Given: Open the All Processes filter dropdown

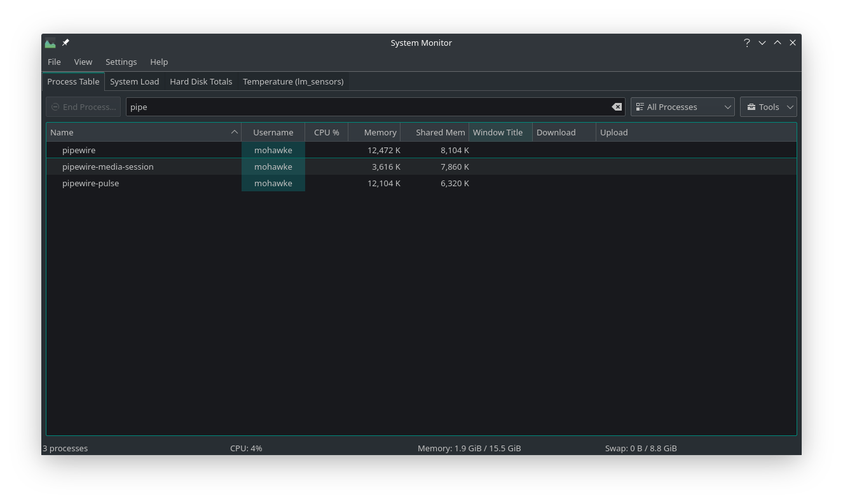Looking at the screenshot, I should point(682,107).
